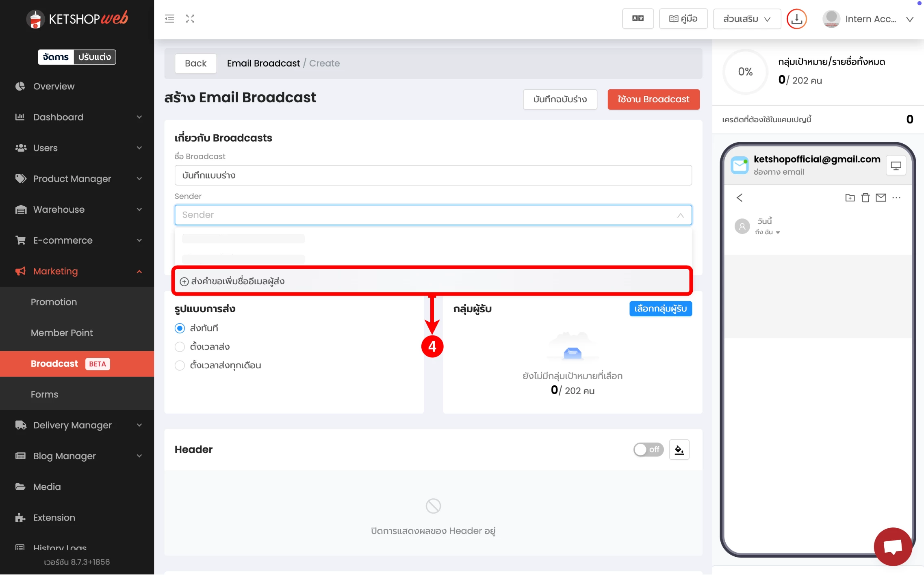The height and width of the screenshot is (575, 924).
Task: Click the ชื่อ Broadcast input field
Action: coord(433,175)
